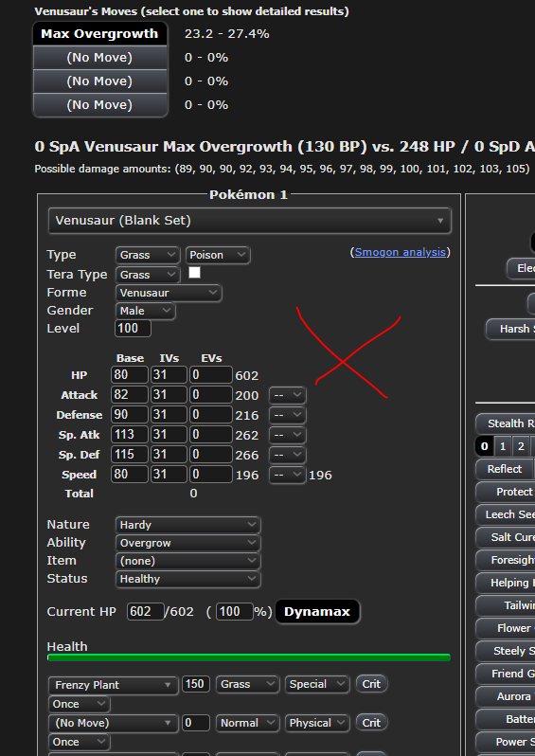535x756 pixels.
Task: Toggle the Tera Type checkbox
Action: pos(195,273)
